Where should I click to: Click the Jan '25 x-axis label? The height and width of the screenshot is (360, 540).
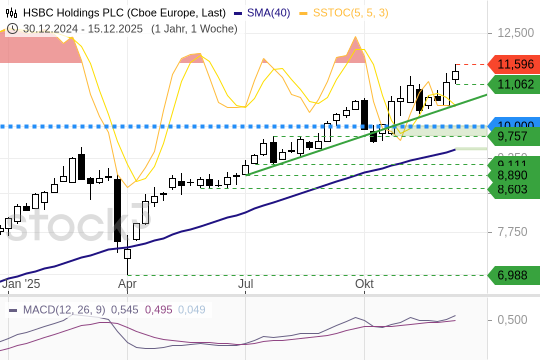click(x=21, y=284)
